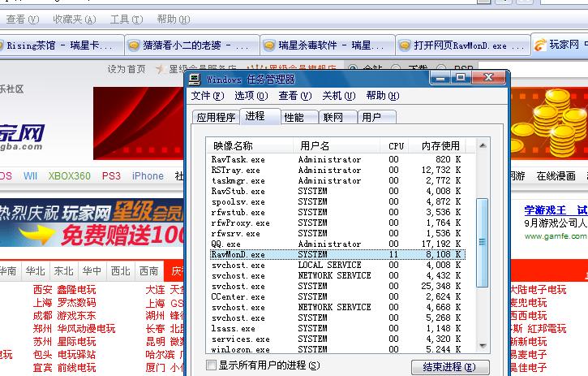Switch to the 进程 tab
Viewport: 588px width, 376px height.
(x=260, y=116)
